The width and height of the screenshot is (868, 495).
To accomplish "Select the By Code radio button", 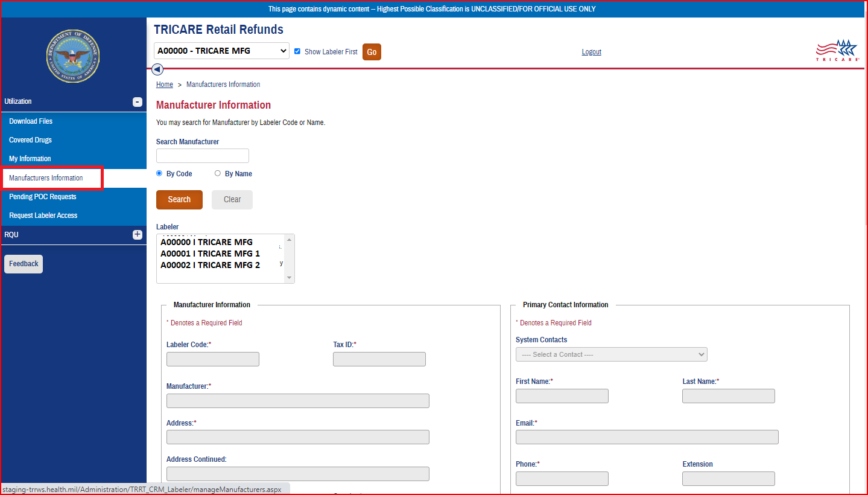I will (x=160, y=173).
